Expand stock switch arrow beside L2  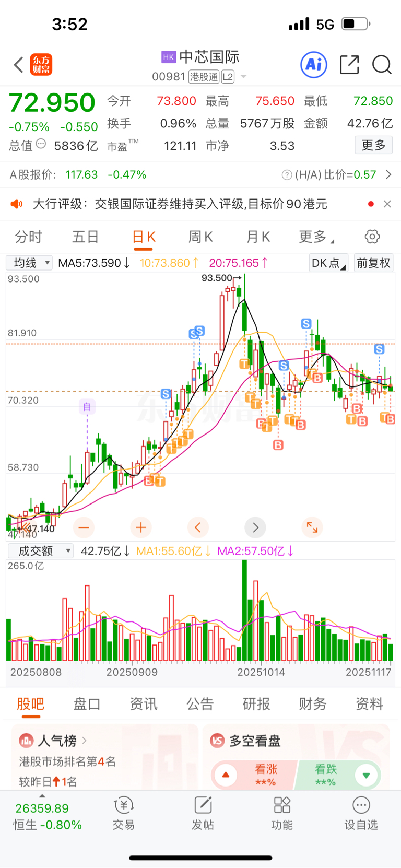[x=243, y=77]
